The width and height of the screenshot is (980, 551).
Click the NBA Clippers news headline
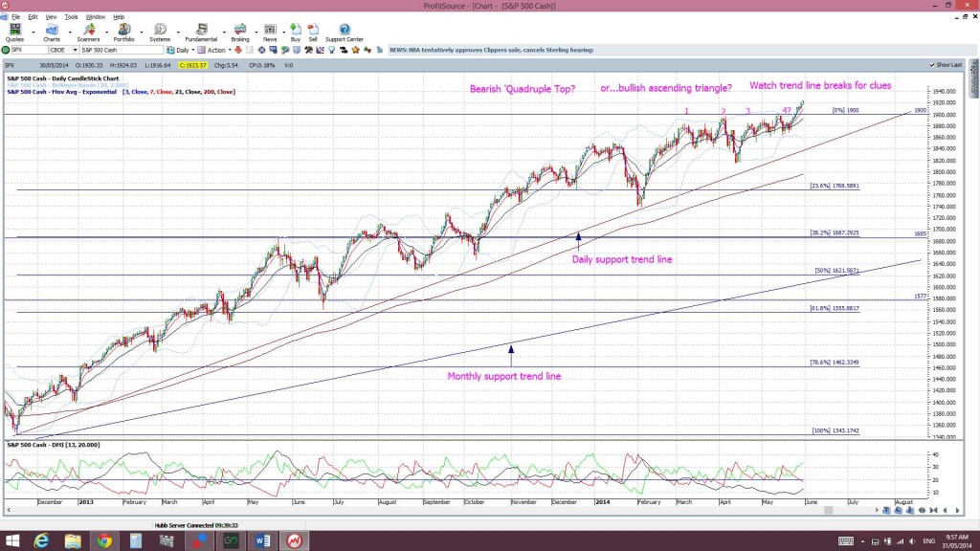pyautogui.click(x=491, y=50)
